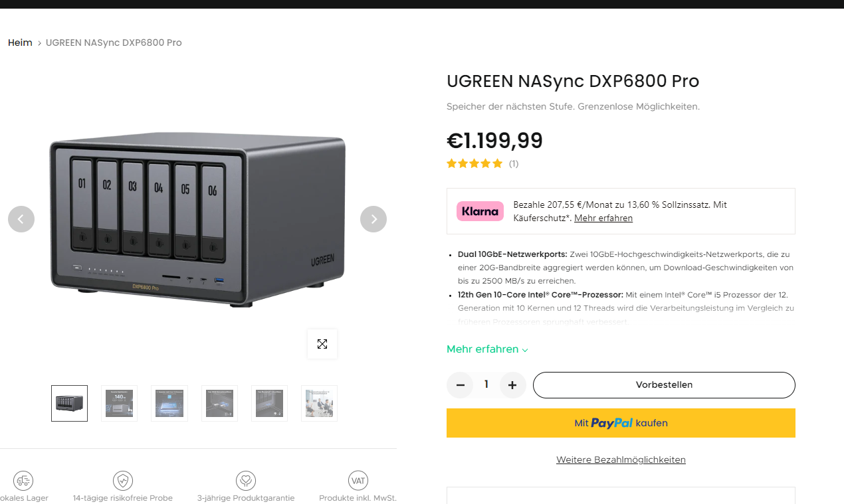The image size is (844, 504).
Task: Select the second product thumbnail
Action: point(120,403)
